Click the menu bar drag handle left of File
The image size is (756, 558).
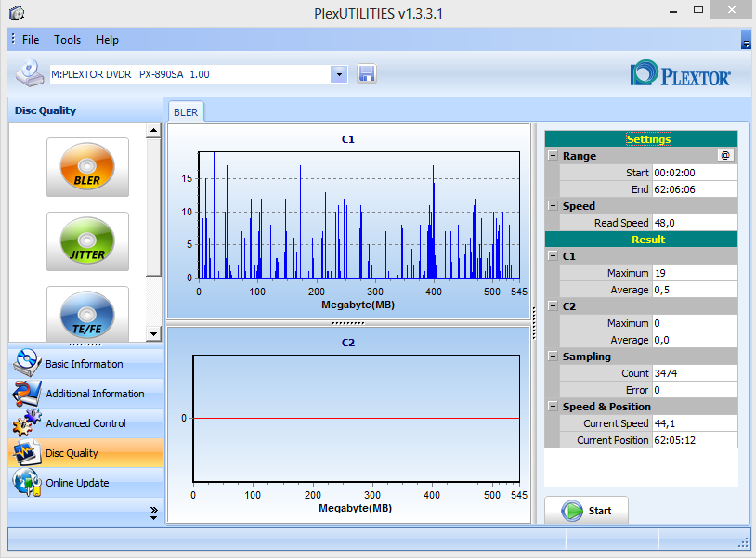13,39
